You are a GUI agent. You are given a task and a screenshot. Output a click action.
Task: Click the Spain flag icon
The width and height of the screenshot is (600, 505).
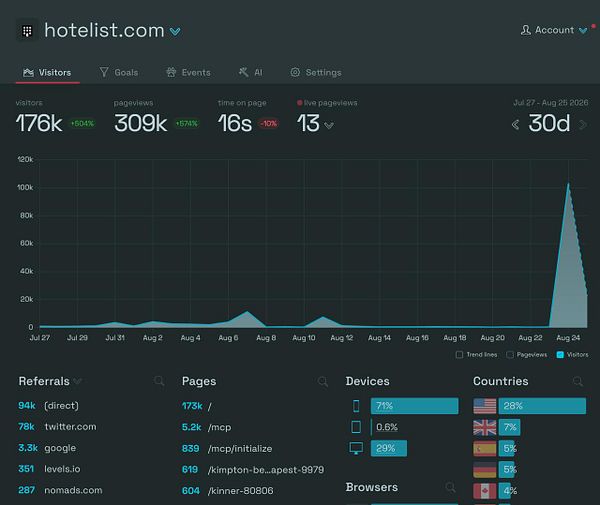point(485,448)
